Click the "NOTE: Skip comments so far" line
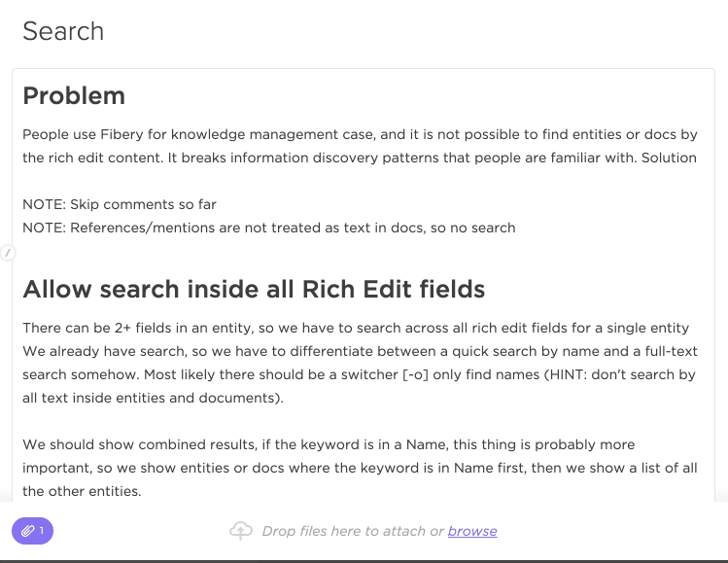 (120, 204)
